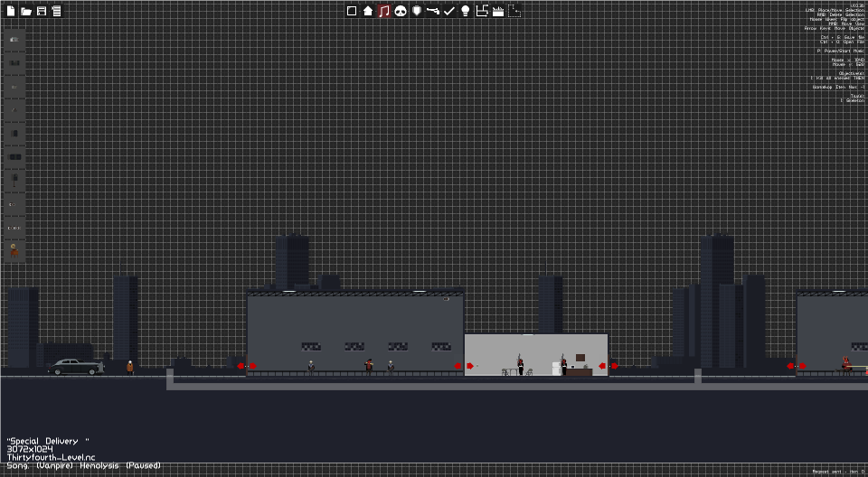Toggle the highlighted music note tool

[384, 11]
